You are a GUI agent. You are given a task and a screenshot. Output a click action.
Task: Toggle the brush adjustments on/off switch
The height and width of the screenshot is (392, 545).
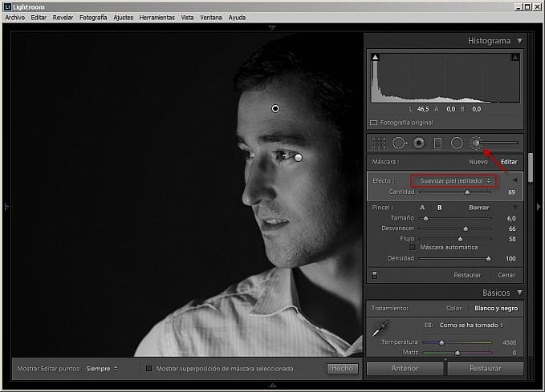[375, 275]
